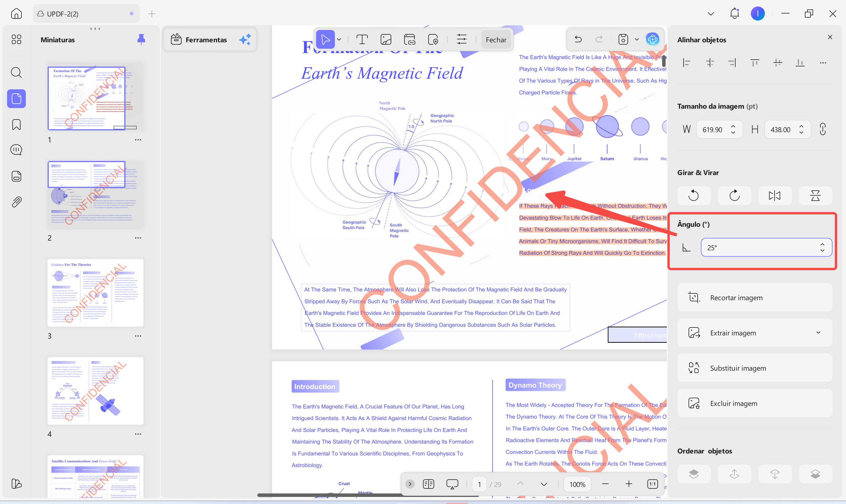The image size is (846, 504).
Task: Open the bookmarks sidebar icon
Action: pos(16,125)
